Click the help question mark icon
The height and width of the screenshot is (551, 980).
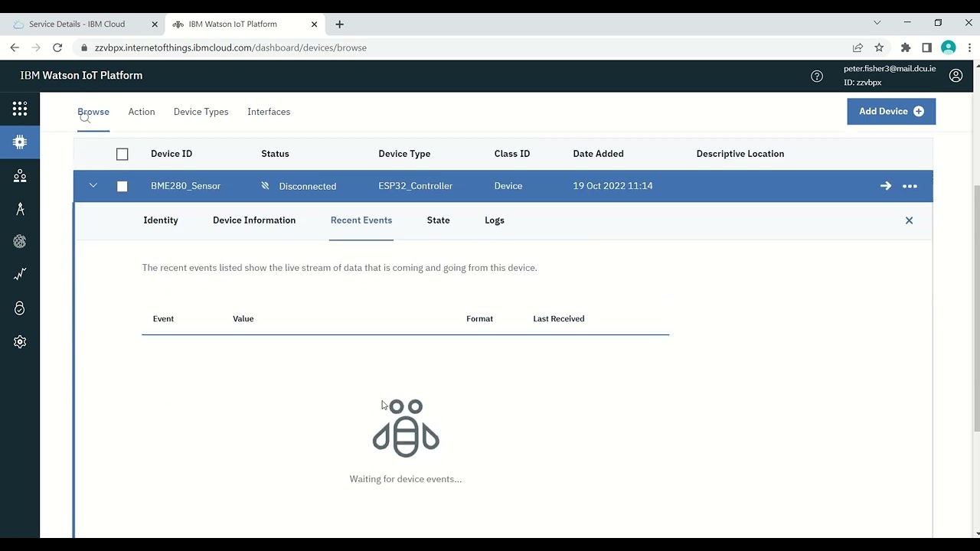click(817, 76)
